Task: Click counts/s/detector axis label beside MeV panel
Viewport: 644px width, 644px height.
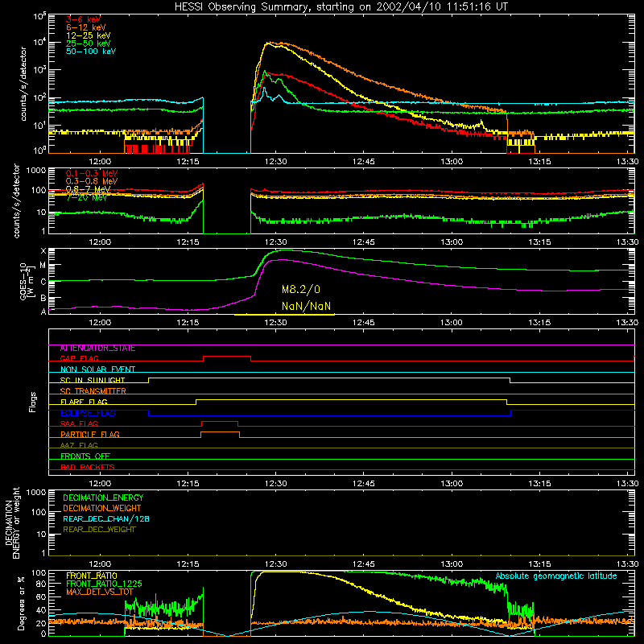Action: click(x=16, y=200)
